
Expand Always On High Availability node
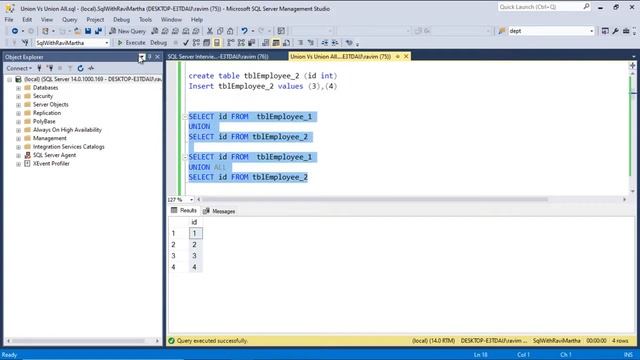tap(18, 130)
